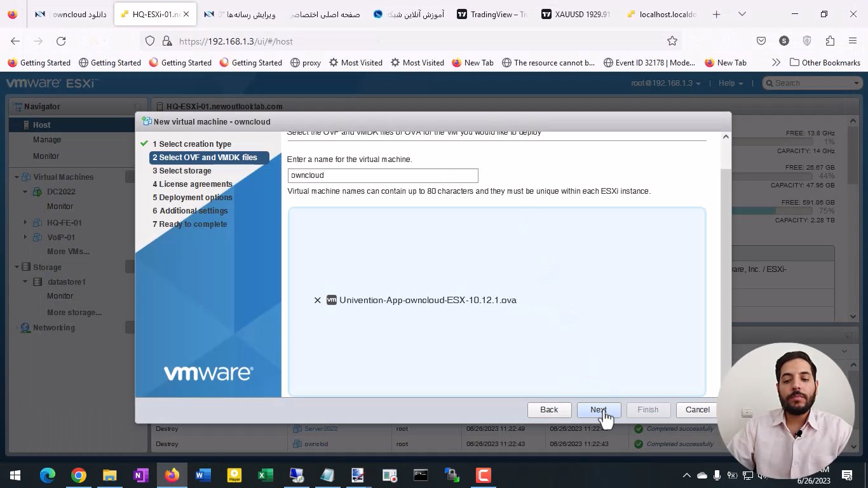The height and width of the screenshot is (488, 868).
Task: Select Monitor under Host in Navigator
Action: tap(46, 156)
